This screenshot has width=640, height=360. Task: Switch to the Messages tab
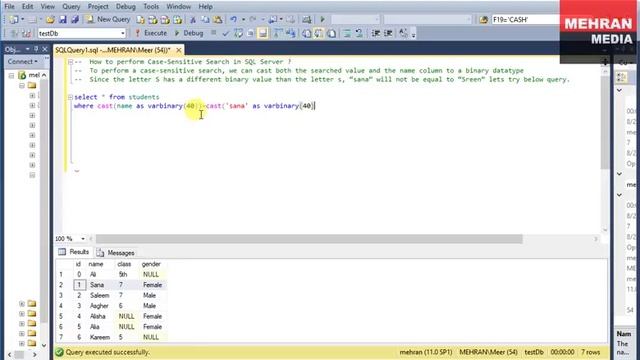point(116,253)
